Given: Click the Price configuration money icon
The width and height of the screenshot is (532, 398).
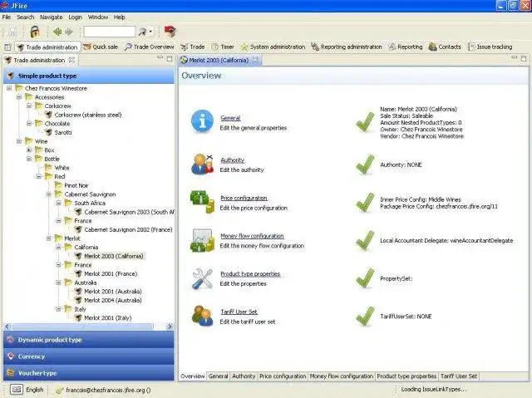Looking at the screenshot, I should pyautogui.click(x=202, y=202).
